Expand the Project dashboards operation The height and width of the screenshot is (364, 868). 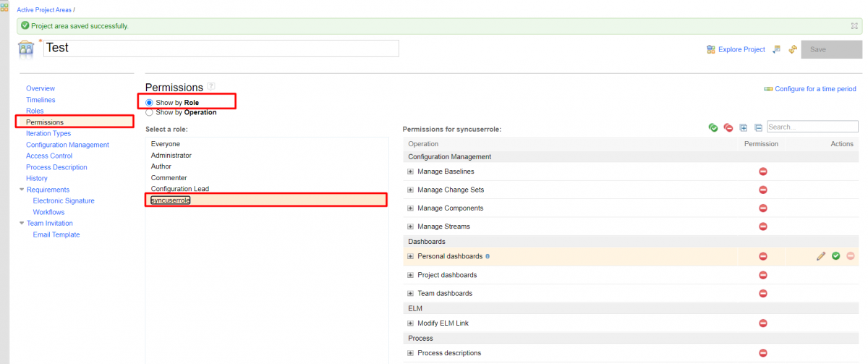pos(410,275)
